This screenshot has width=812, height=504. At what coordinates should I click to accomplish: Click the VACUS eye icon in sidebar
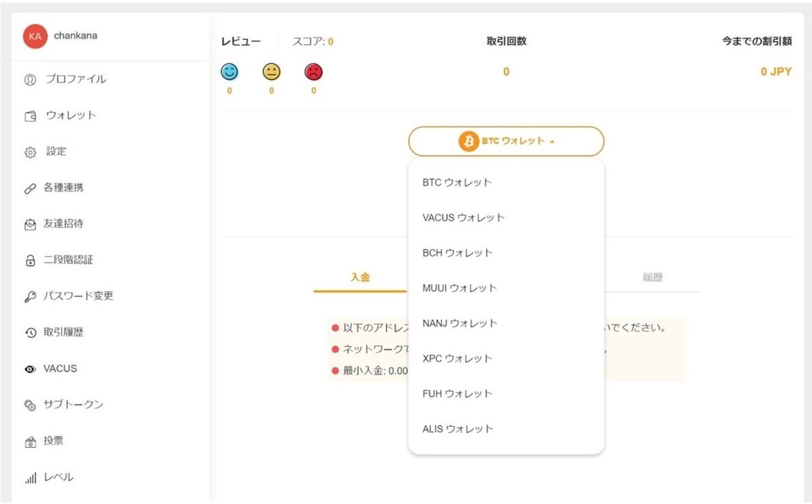[30, 368]
